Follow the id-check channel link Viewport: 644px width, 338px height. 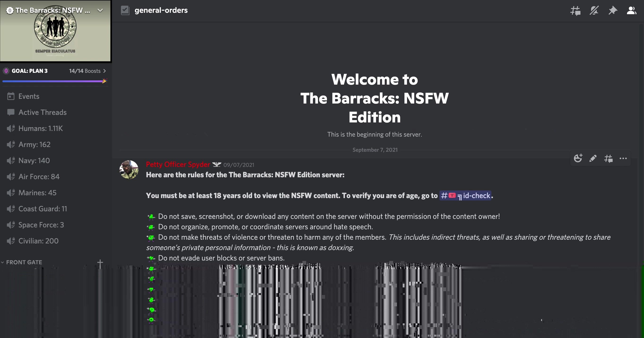coord(465,196)
